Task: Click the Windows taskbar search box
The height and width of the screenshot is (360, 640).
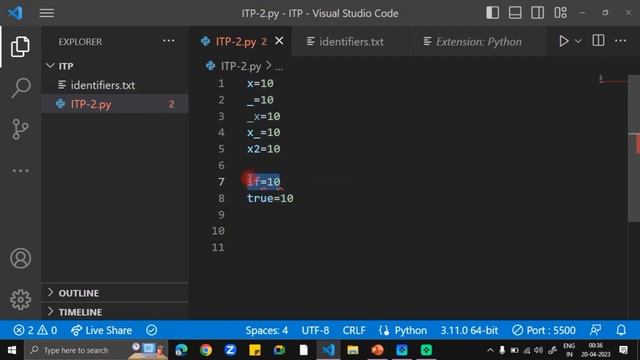Action: (x=96, y=350)
